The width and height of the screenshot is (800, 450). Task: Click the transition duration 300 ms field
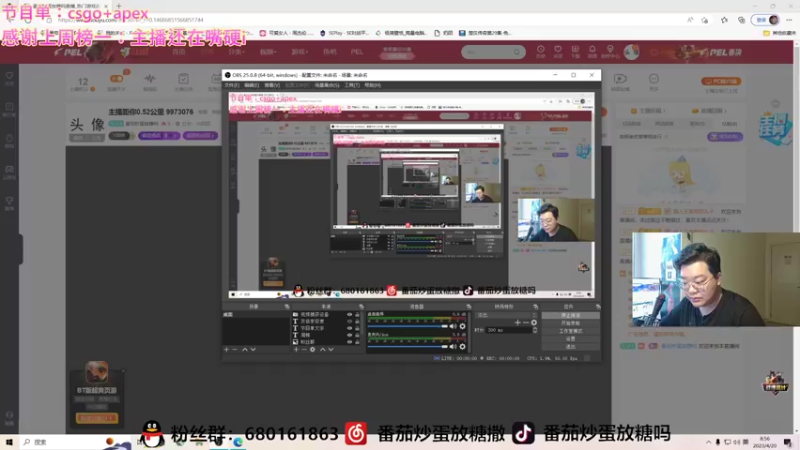click(508, 330)
